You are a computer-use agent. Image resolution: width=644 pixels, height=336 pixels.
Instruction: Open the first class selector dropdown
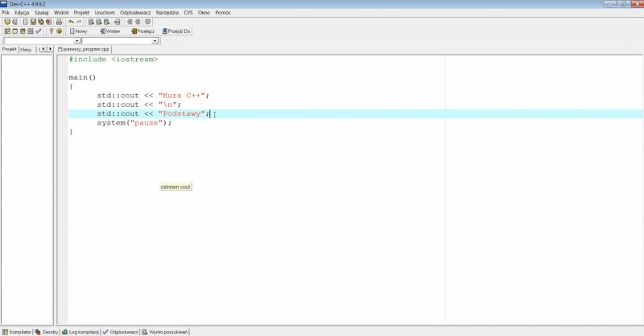click(x=77, y=40)
